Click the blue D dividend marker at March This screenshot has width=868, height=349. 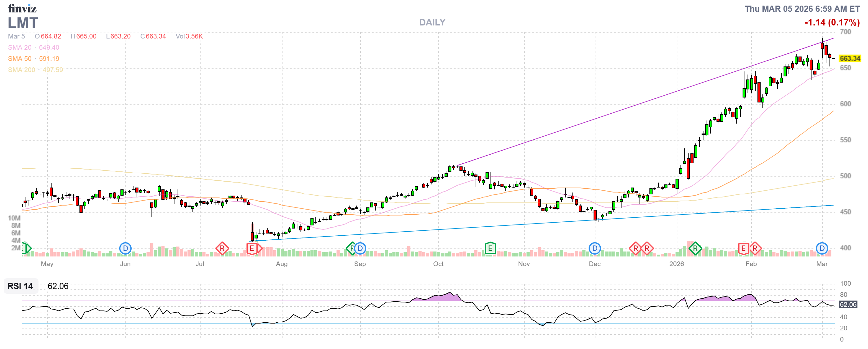[822, 249]
